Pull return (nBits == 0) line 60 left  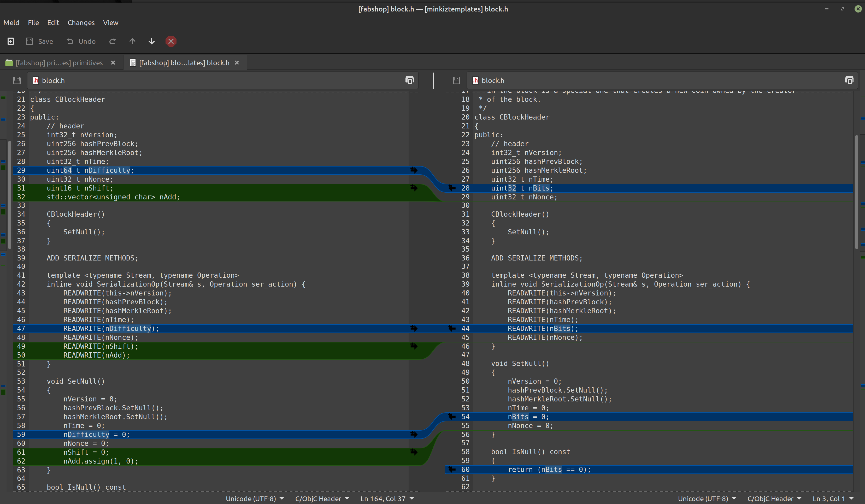[452, 469]
